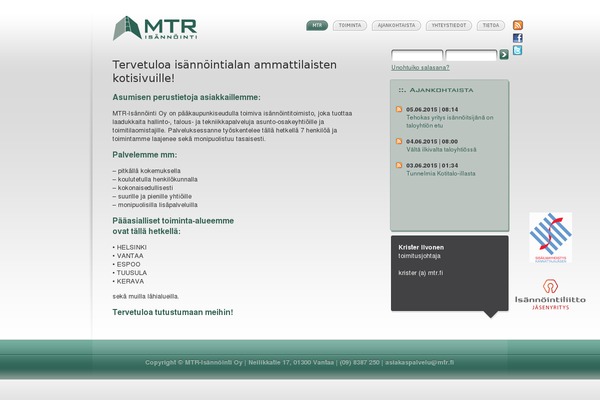Open the Isännöintiliitto jäsenyritys logo
Viewport: 600px width, 400px height.
coord(550,294)
